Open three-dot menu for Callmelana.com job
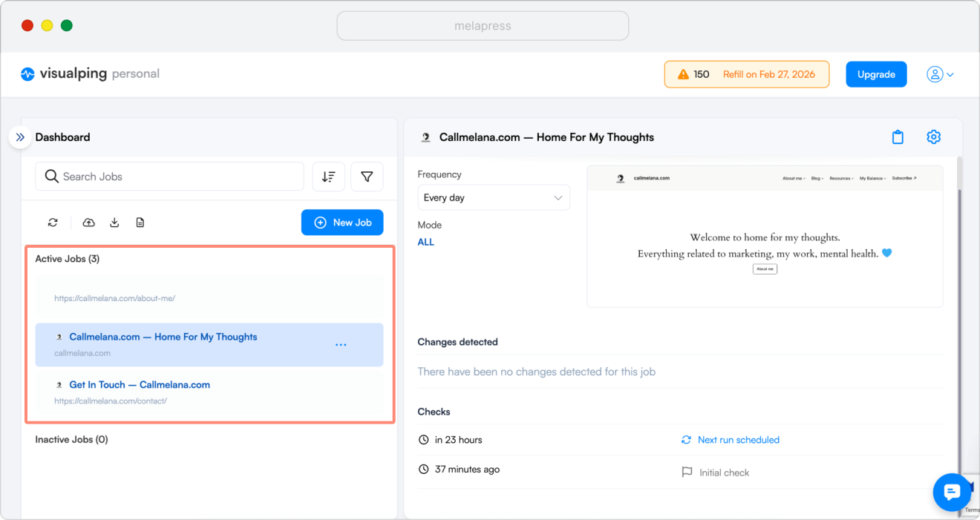Image resolution: width=980 pixels, height=520 pixels. point(341,345)
